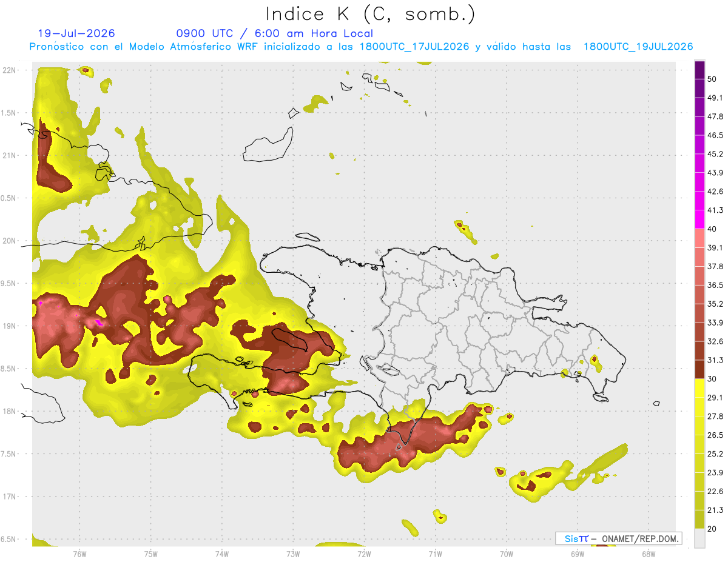This screenshot has height=562, width=728.
Task: Click the '74W' longitude label
Action: pyautogui.click(x=222, y=554)
